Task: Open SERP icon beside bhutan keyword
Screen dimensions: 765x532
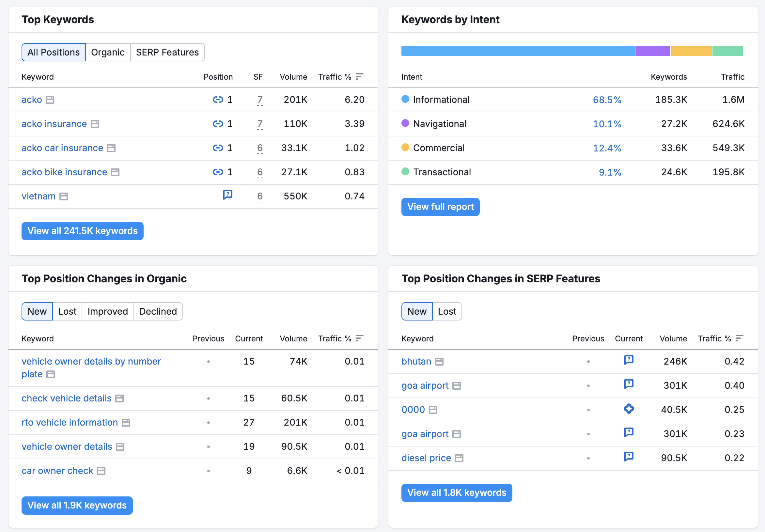Action: click(440, 362)
